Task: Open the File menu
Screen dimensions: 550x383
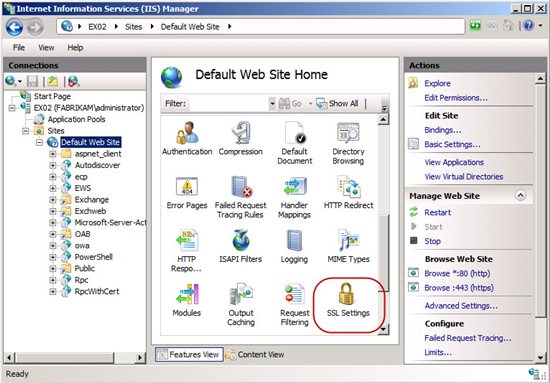Action: tap(19, 47)
